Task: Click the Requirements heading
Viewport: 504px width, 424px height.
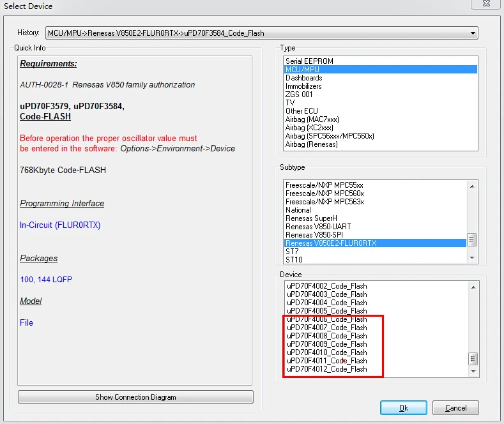Action: coord(49,64)
